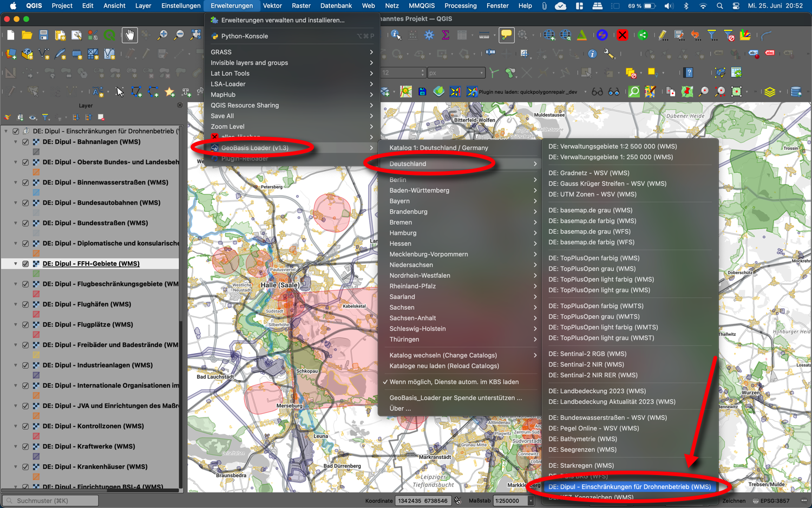Choose Erweiterungen verwalten und installieren

pyautogui.click(x=292, y=20)
